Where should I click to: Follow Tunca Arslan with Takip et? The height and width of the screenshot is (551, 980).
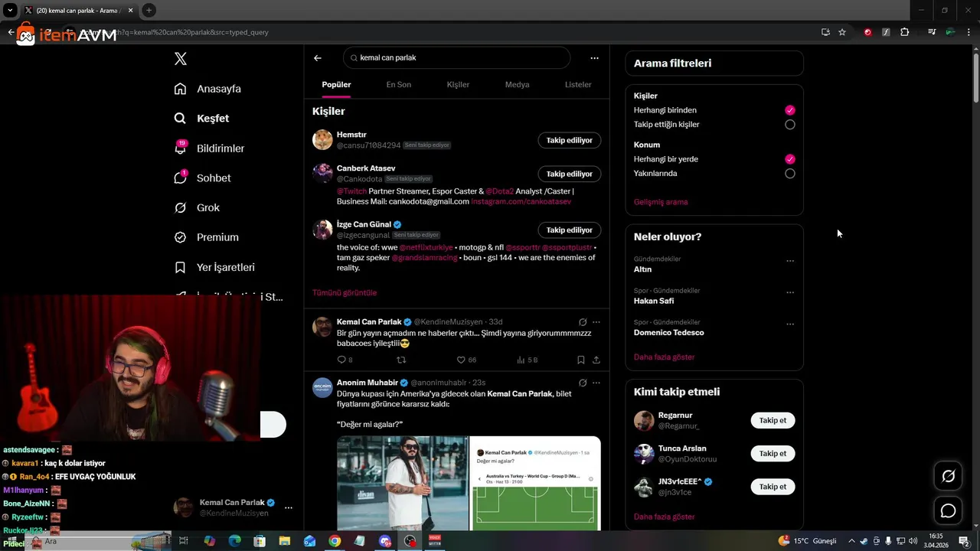point(773,454)
